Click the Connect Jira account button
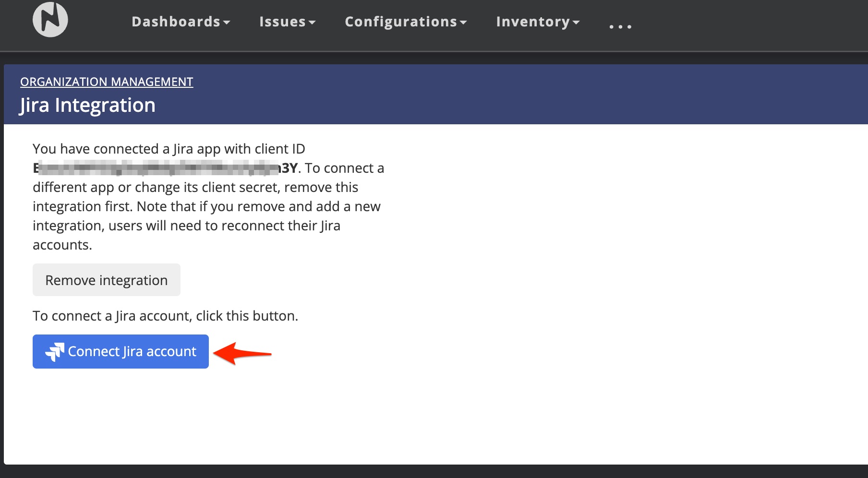868x478 pixels. tap(120, 351)
